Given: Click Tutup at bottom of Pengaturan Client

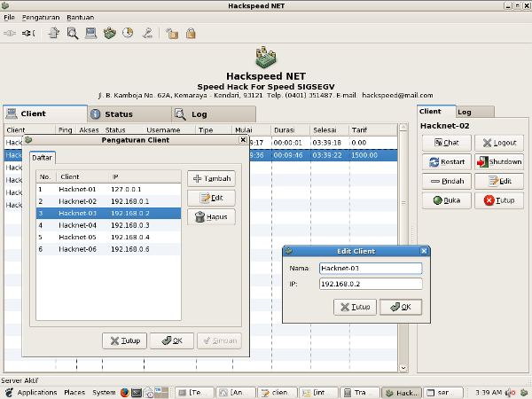Looking at the screenshot, I should point(124,340).
